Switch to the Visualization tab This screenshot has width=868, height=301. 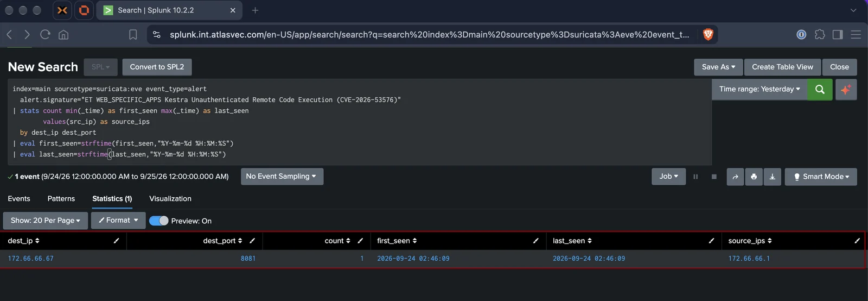170,199
